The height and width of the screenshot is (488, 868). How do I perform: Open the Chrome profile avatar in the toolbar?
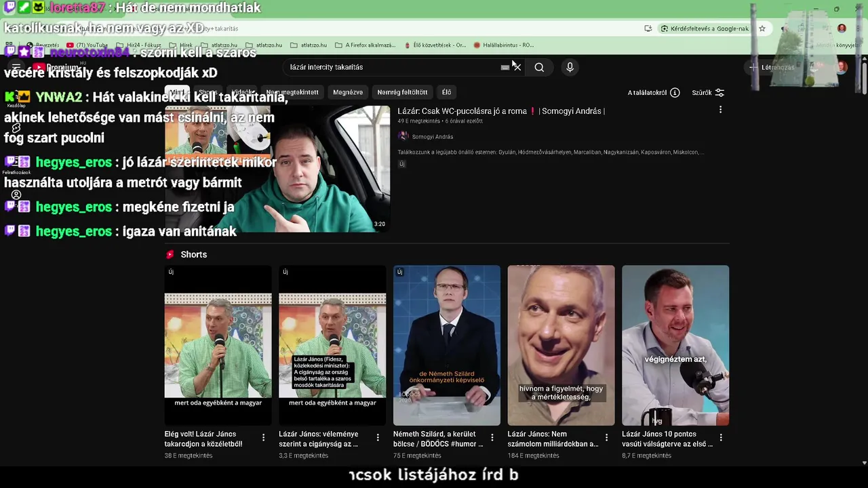[842, 28]
